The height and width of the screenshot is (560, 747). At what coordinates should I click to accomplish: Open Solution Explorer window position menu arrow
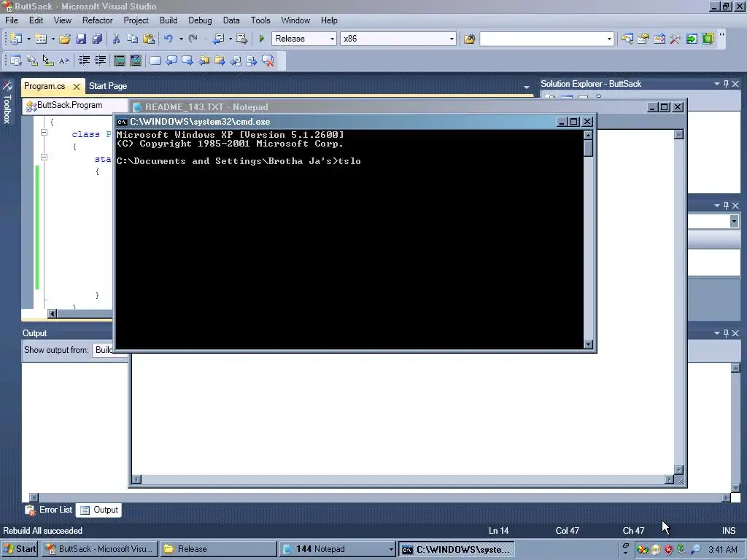(717, 84)
